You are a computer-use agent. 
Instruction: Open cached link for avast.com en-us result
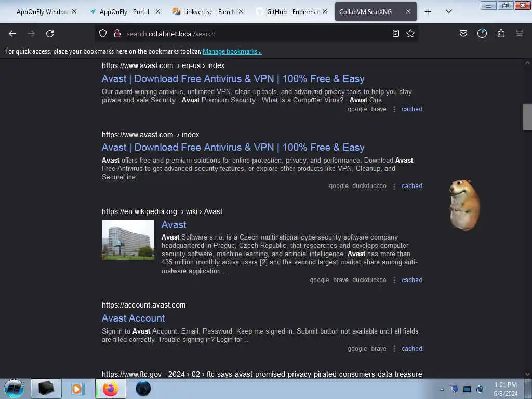pos(412,109)
